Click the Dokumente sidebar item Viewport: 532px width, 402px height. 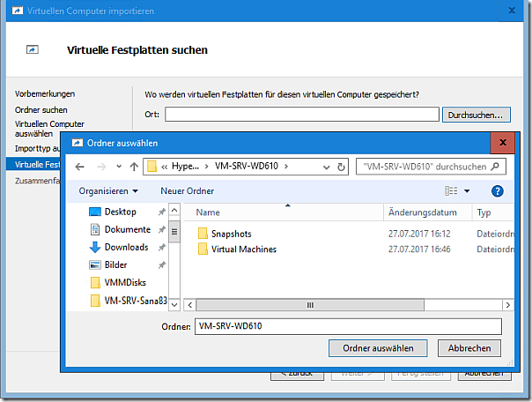click(x=127, y=229)
